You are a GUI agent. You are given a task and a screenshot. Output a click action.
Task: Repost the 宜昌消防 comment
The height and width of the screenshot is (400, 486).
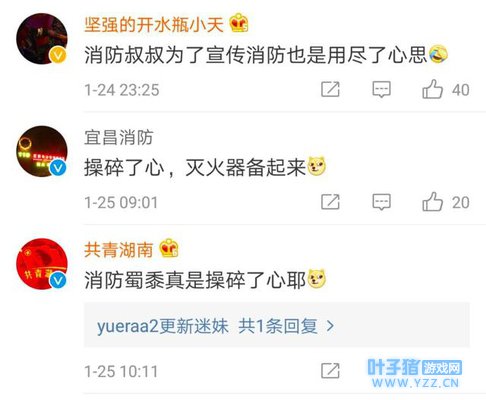(330, 202)
